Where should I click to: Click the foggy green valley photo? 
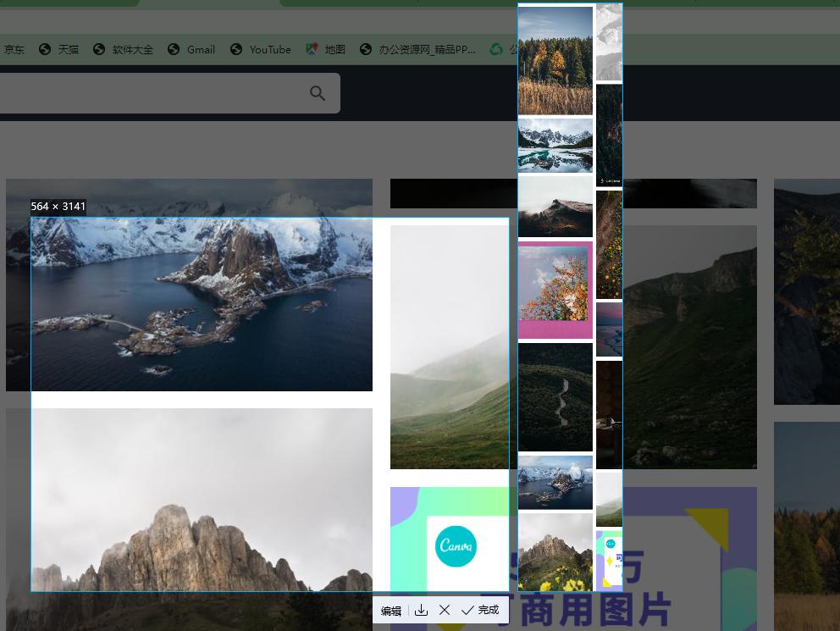coord(449,347)
